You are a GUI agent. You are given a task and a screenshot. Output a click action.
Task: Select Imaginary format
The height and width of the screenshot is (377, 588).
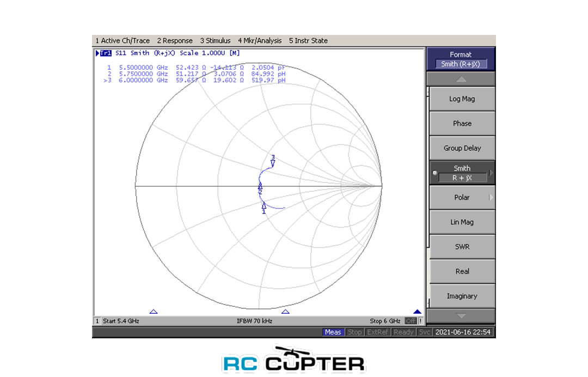click(x=462, y=296)
